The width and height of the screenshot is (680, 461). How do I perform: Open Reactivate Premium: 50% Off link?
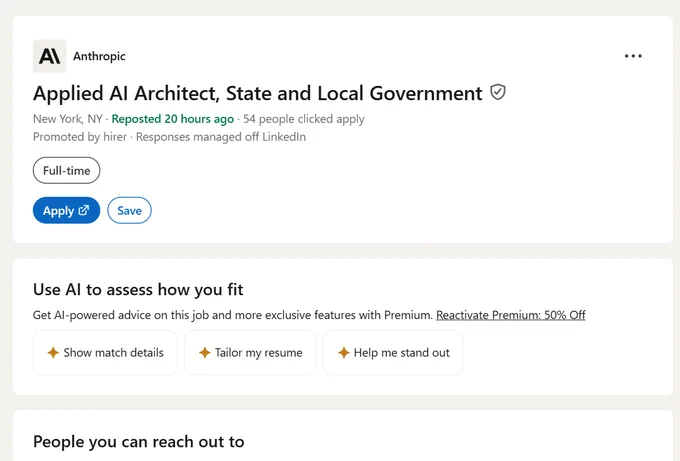click(x=510, y=315)
